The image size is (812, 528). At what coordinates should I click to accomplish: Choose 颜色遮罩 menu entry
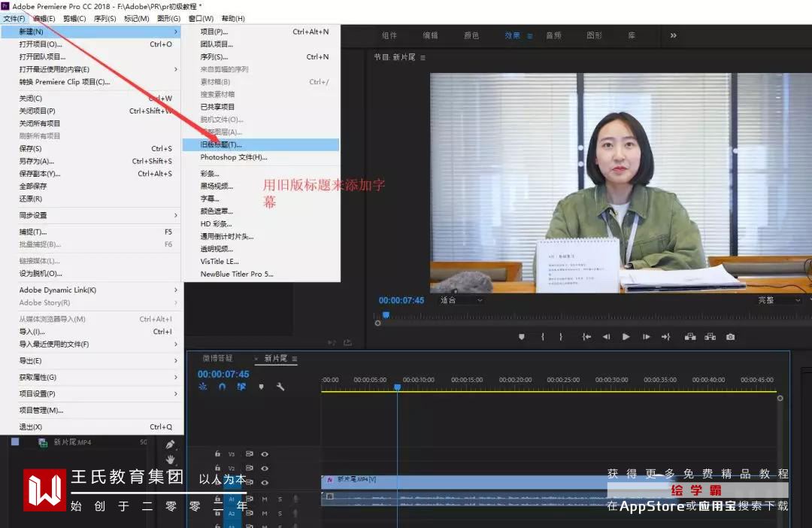click(261, 211)
